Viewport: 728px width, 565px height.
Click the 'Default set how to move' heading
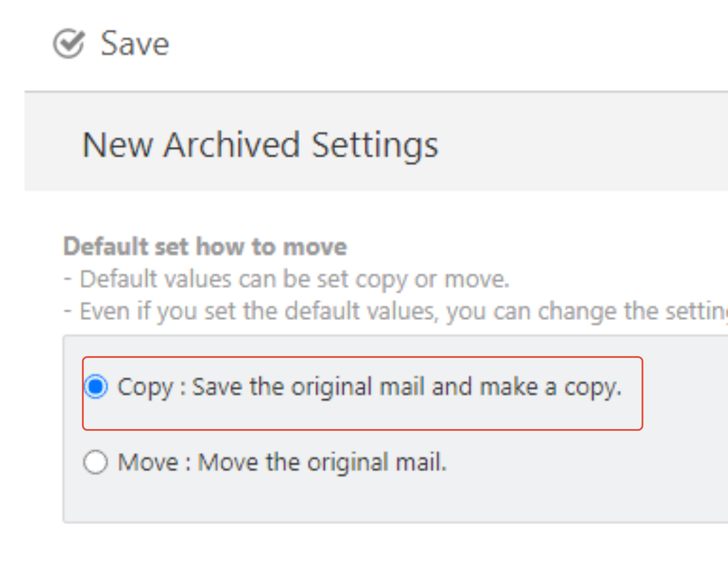click(x=205, y=247)
